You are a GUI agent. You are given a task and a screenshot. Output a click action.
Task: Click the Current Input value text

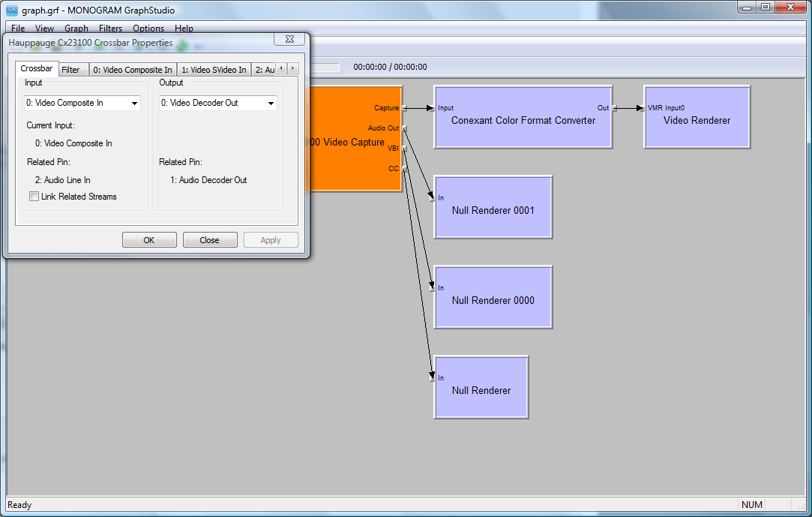tap(73, 143)
